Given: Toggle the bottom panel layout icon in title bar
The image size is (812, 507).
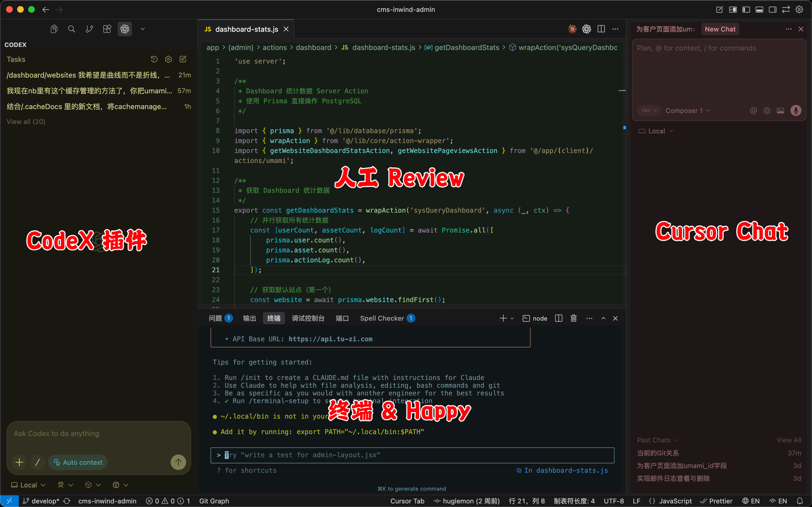Looking at the screenshot, I should [759, 9].
